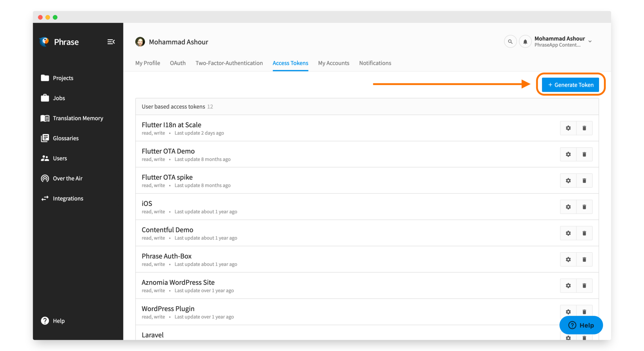Switch to the OAuth tab
The width and height of the screenshot is (644, 351).
(178, 63)
